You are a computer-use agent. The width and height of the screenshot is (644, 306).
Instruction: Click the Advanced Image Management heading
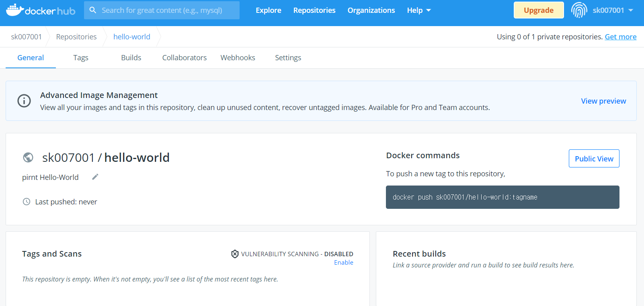pos(99,95)
